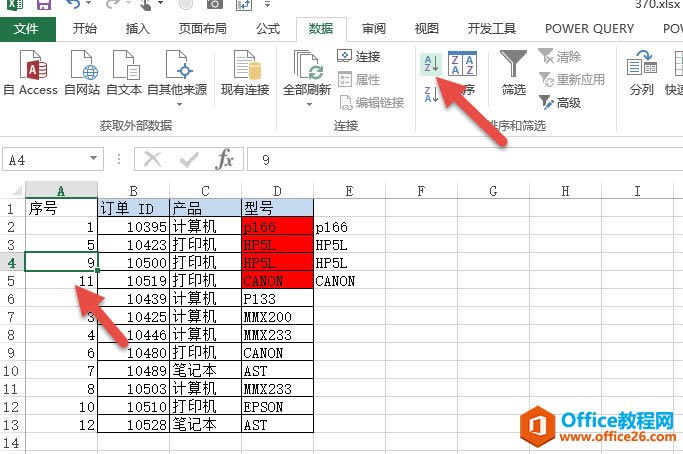Image resolution: width=683 pixels, height=454 pixels.
Task: Select red cell containing CANON
Action: [x=277, y=281]
